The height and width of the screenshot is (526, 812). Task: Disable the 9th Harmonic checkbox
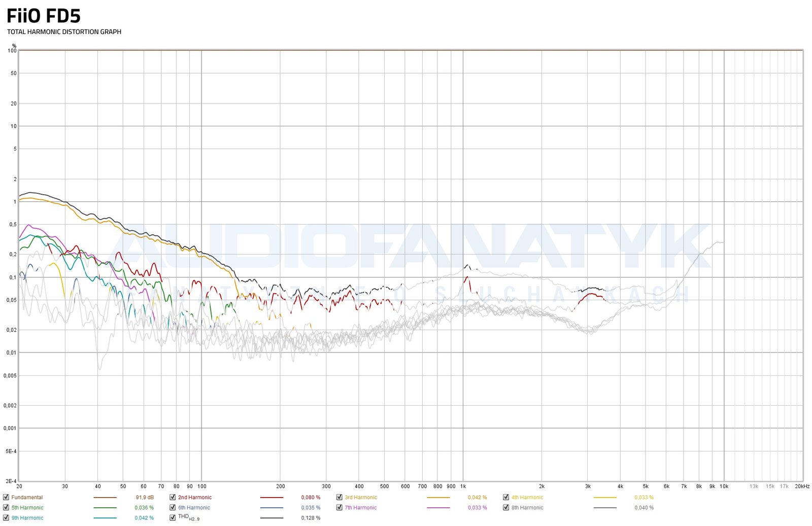click(6, 517)
